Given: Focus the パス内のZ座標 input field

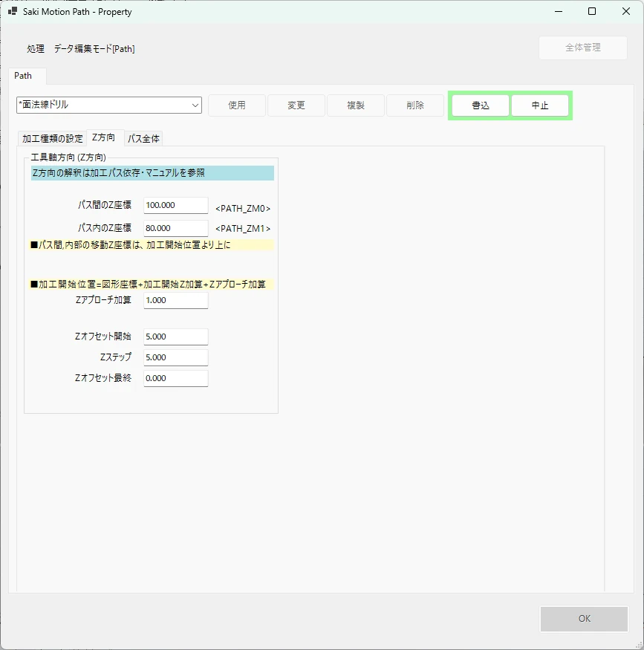Looking at the screenshot, I should point(176,228).
